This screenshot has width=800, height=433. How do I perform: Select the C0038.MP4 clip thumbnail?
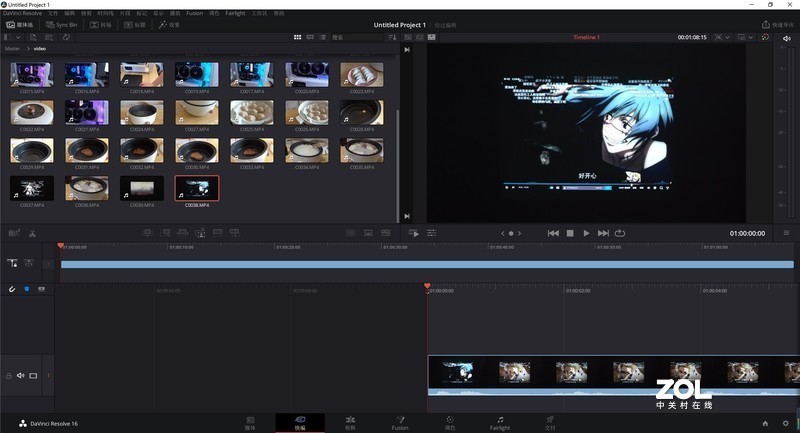tap(197, 187)
